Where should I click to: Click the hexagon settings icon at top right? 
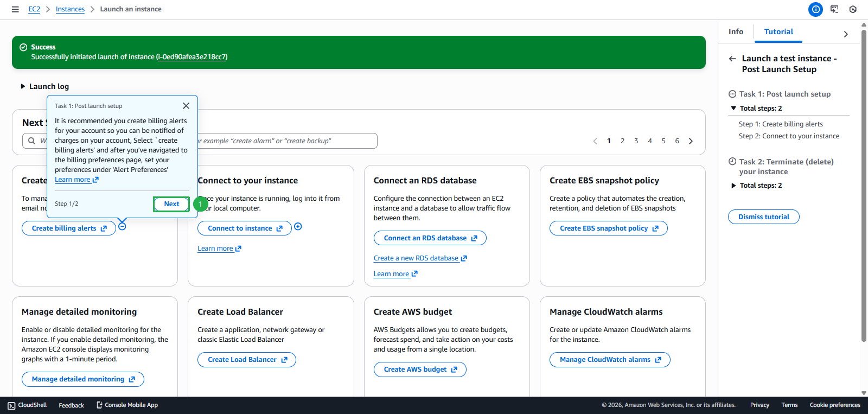(853, 9)
